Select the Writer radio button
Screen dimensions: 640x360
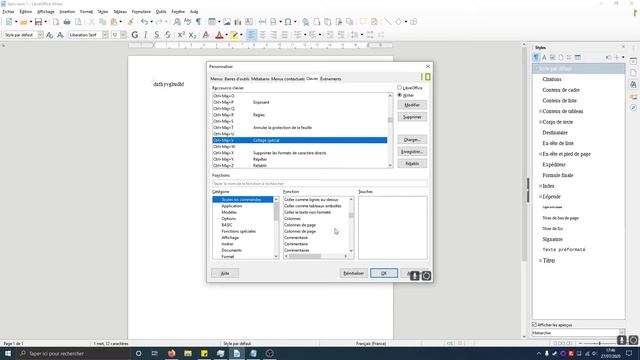400,95
